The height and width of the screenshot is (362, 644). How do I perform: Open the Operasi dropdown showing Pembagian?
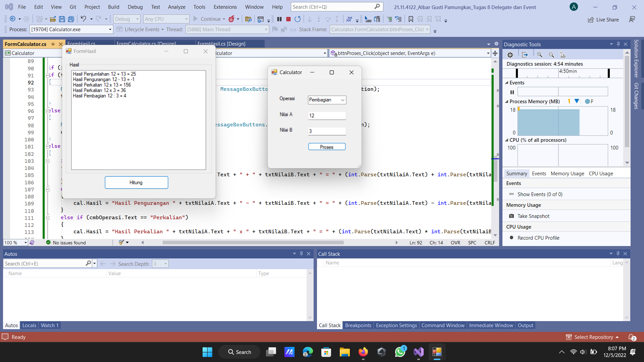[x=342, y=100]
